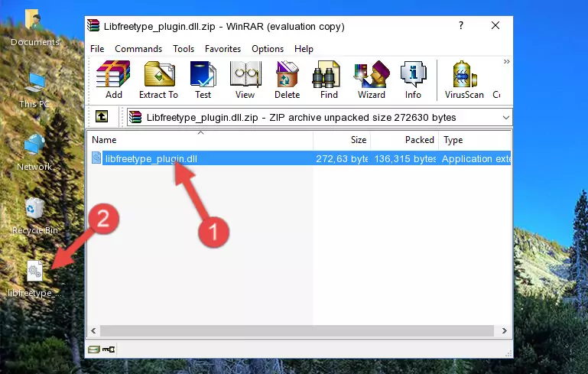Sort by the Packed column header

point(404,139)
